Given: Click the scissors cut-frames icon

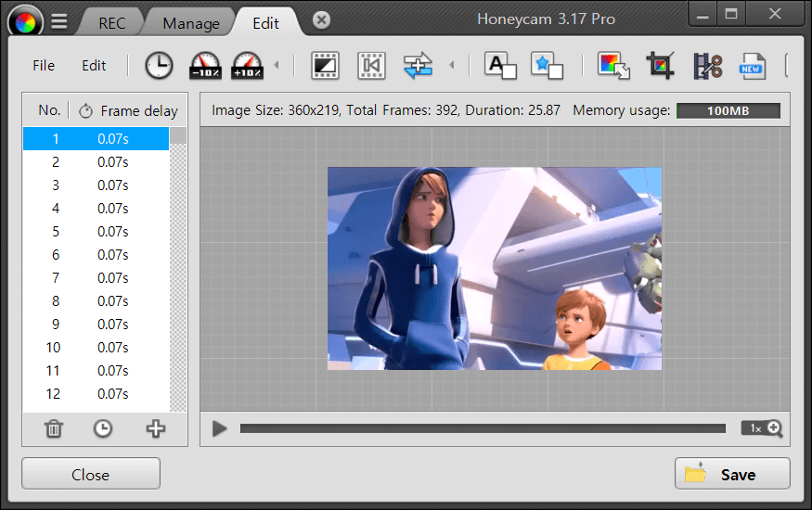Looking at the screenshot, I should click(707, 65).
